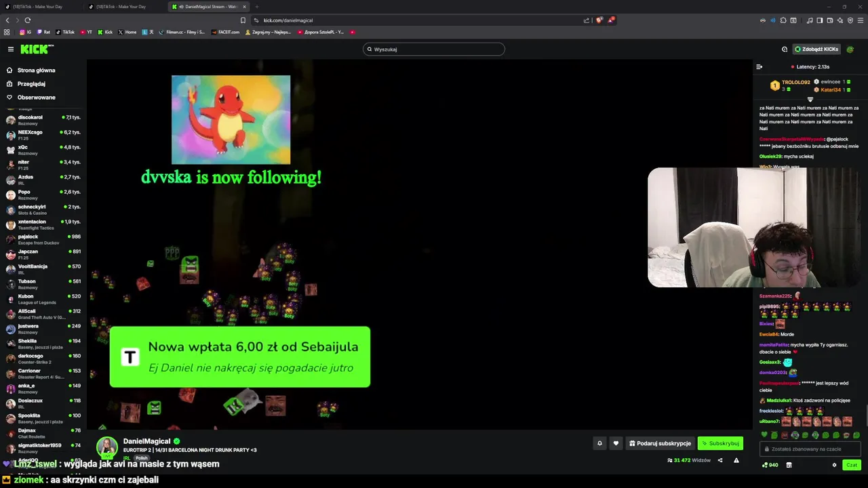The height and width of the screenshot is (488, 868).
Task: Click the 940 channel points balance
Action: coord(770,465)
